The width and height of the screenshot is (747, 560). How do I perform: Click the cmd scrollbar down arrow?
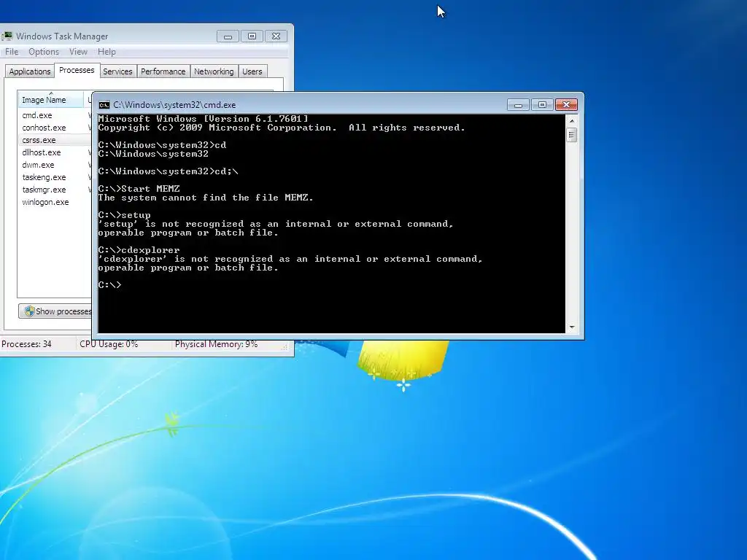(572, 327)
